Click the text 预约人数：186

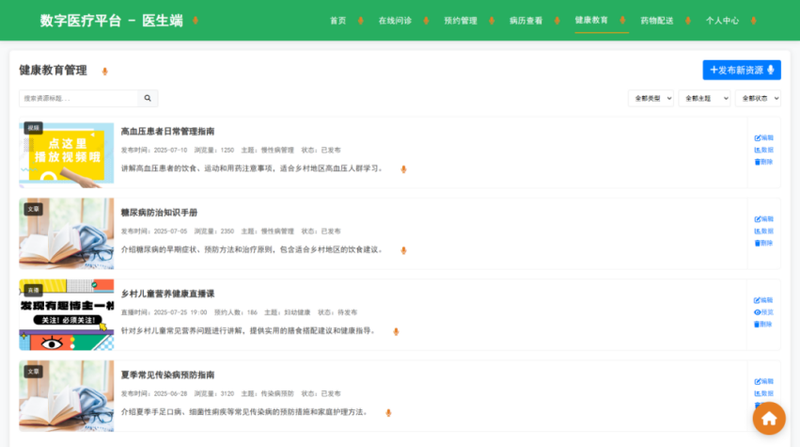coord(236,312)
